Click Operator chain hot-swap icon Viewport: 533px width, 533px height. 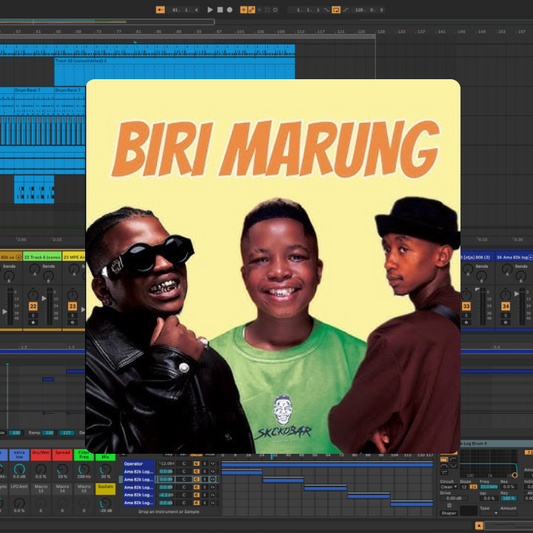[x=212, y=463]
